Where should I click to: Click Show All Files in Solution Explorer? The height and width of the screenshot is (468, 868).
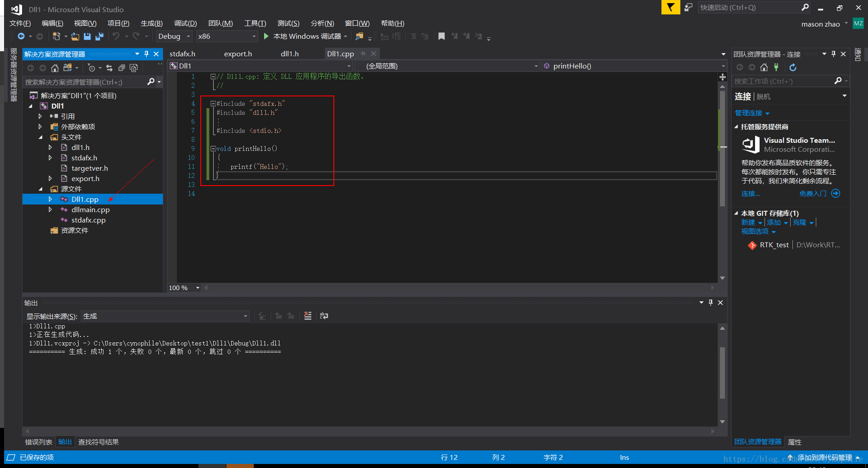click(134, 68)
